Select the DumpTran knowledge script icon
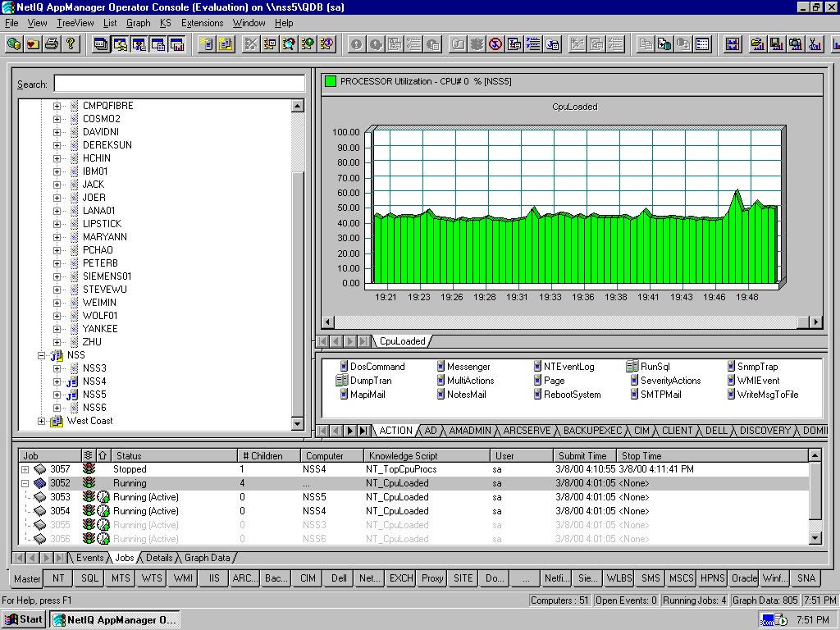Screen dimensions: 840x630 pos(342,381)
